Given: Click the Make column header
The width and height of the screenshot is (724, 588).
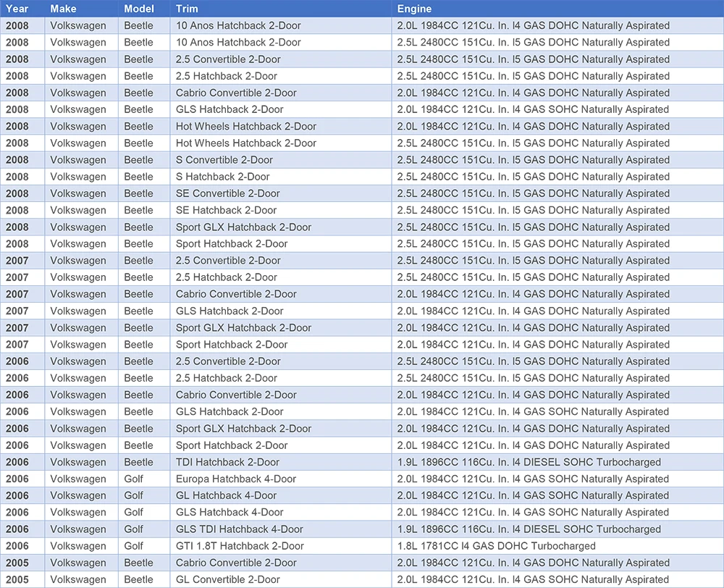Looking at the screenshot, I should (x=81, y=8).
